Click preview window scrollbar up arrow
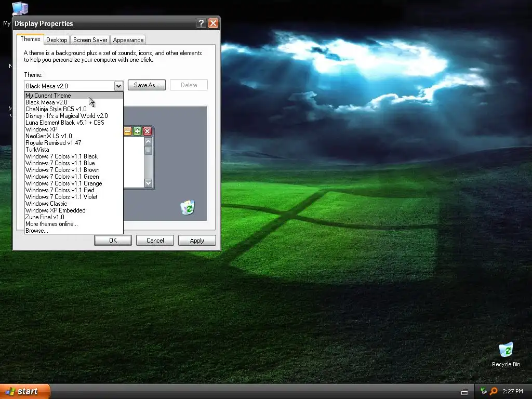 click(148, 141)
